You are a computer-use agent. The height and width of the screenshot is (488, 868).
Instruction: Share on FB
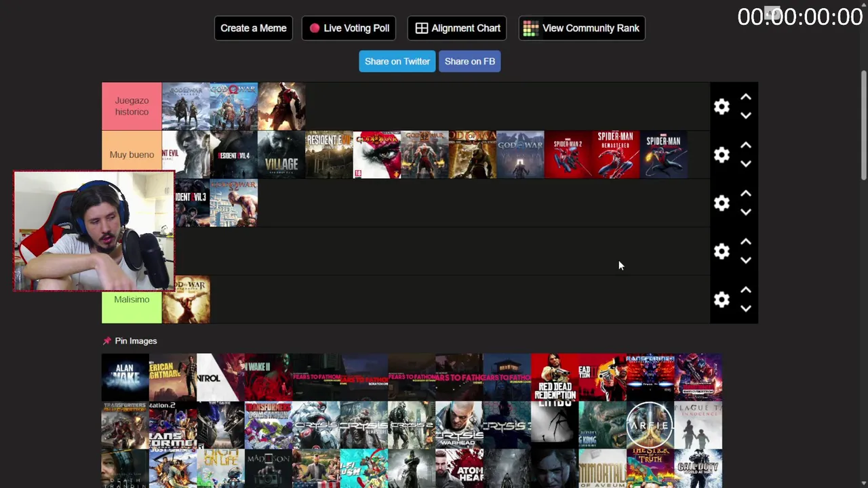pos(470,61)
